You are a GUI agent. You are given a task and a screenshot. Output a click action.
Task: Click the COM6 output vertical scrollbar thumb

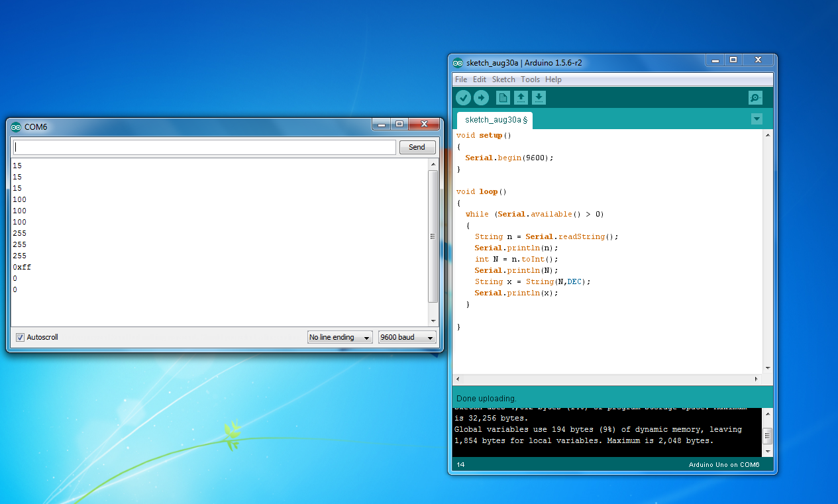pyautogui.click(x=433, y=236)
